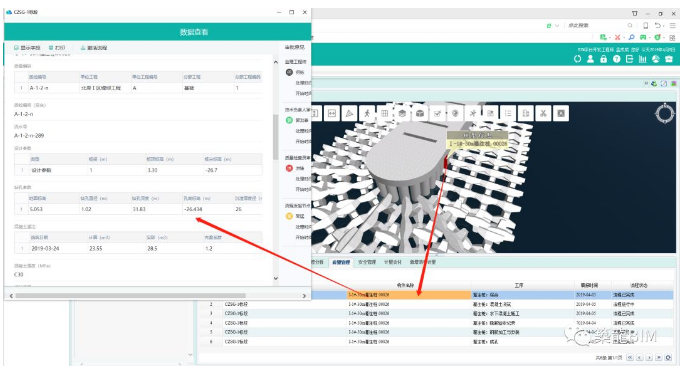Click the 工序 column header in process table
Viewport: 684px width, 369px height.
click(x=519, y=285)
